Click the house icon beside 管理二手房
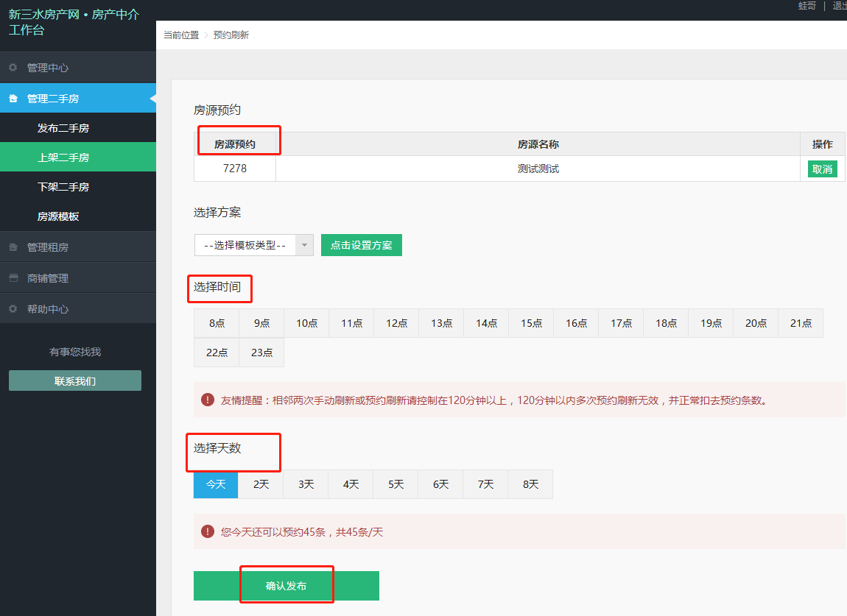847x616 pixels. (x=13, y=99)
